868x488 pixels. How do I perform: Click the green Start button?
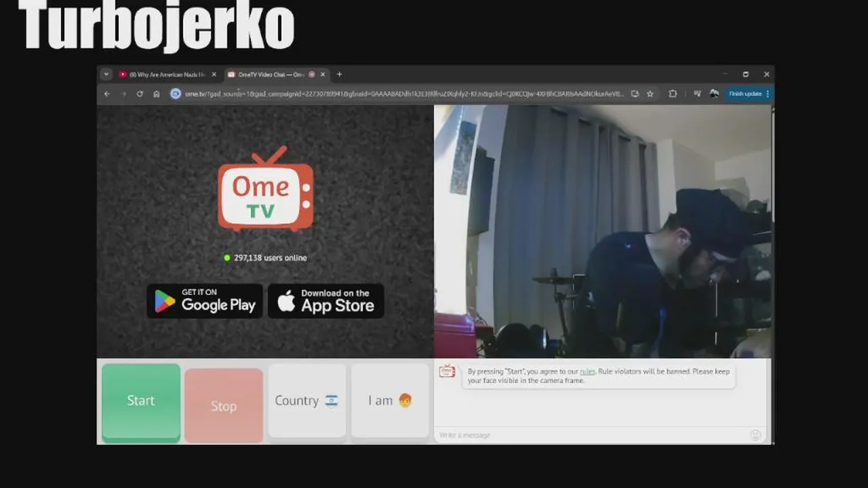point(141,401)
